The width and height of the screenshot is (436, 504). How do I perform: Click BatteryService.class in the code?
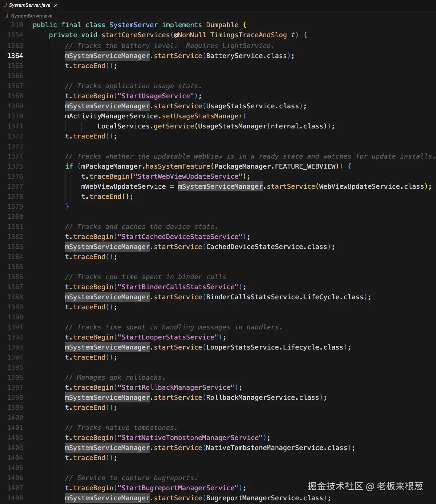click(x=246, y=56)
